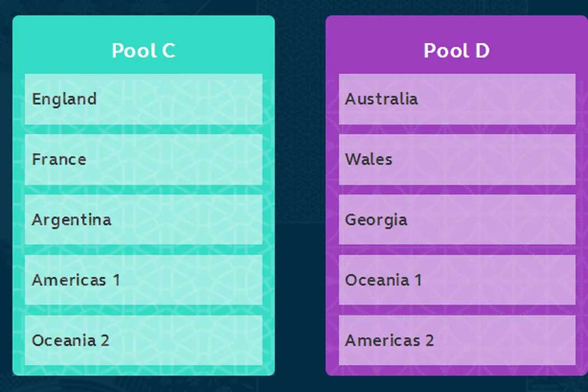The height and width of the screenshot is (392, 588).
Task: Click the Americas 1 row
Action: tap(143, 280)
